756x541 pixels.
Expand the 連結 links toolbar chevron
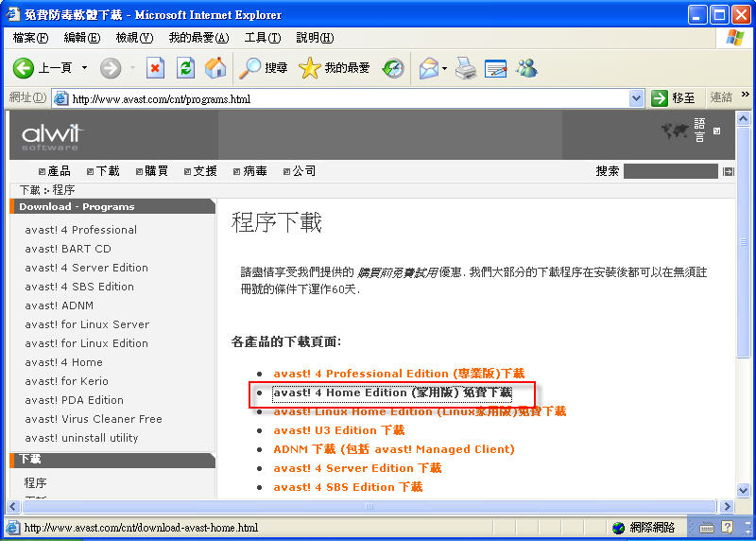pyautogui.click(x=746, y=95)
